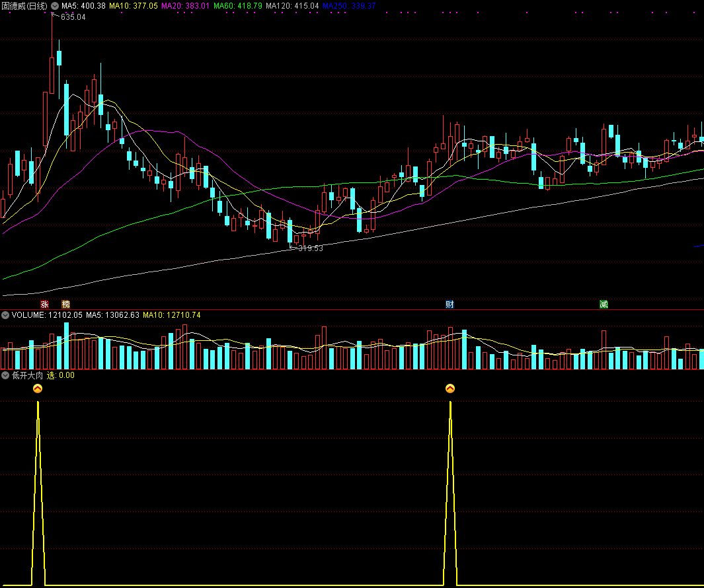Click the 选: 0.00 indicator value
This screenshot has width=704, height=588.
(x=61, y=375)
